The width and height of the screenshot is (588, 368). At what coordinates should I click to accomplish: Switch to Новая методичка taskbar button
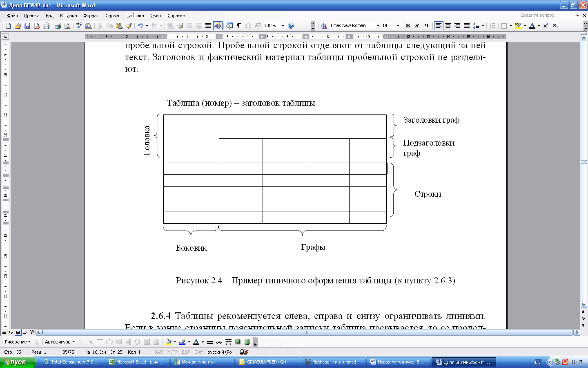coord(398,362)
